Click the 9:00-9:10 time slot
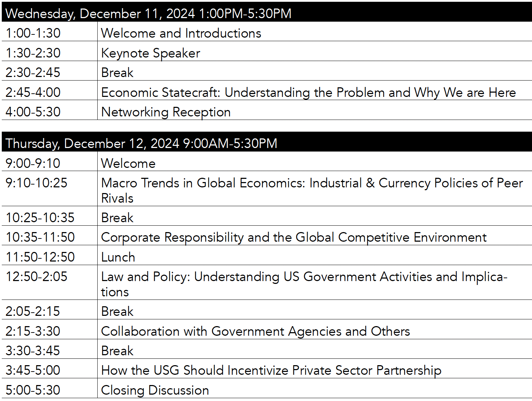The width and height of the screenshot is (532, 401). pos(33,163)
